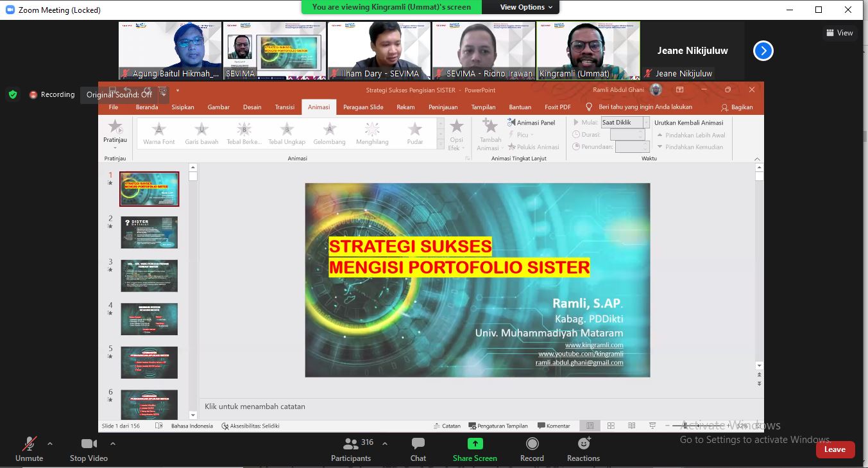The height and width of the screenshot is (468, 868).
Task: Open the Zoom Chat icon
Action: pos(418,444)
